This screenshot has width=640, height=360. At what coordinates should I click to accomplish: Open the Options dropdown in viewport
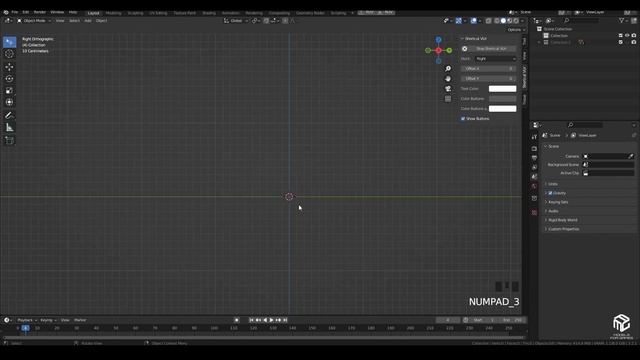point(516,30)
